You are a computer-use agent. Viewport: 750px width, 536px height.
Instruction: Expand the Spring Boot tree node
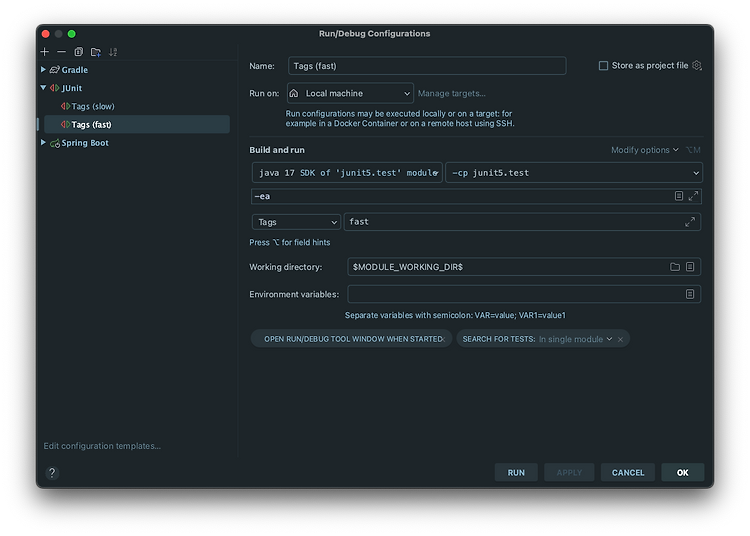43,142
